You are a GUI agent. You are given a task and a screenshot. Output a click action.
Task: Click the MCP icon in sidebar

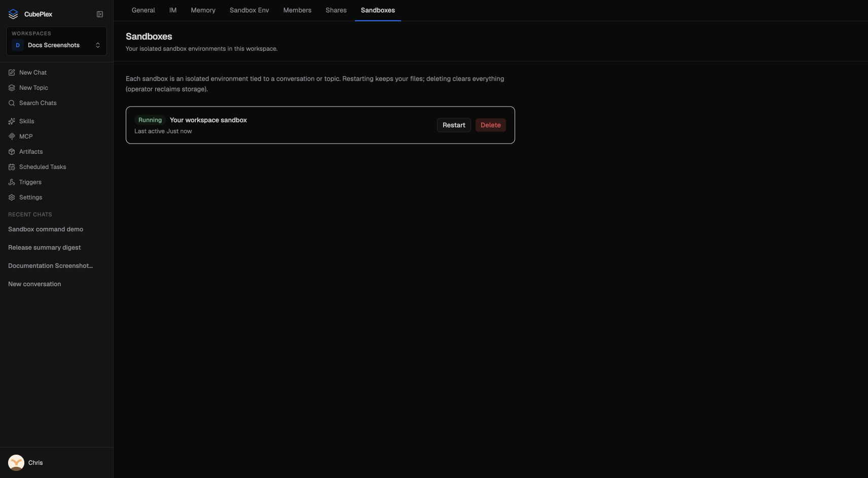pos(12,136)
